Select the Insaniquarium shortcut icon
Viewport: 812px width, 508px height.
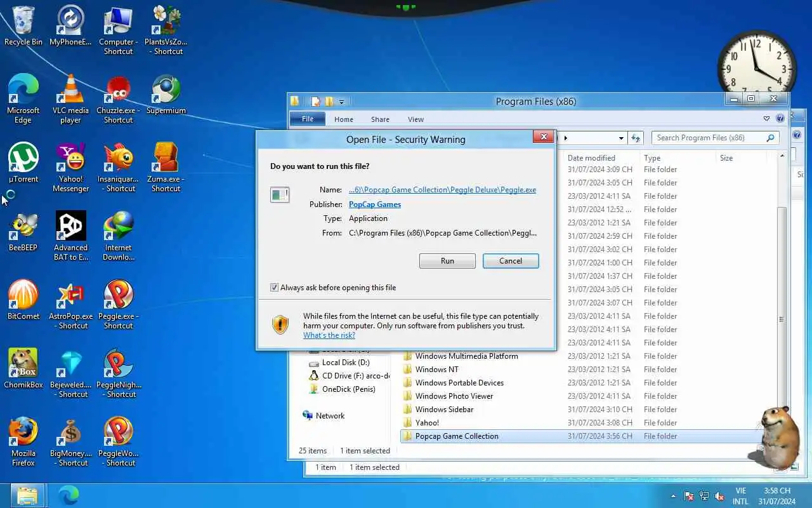coord(118,168)
